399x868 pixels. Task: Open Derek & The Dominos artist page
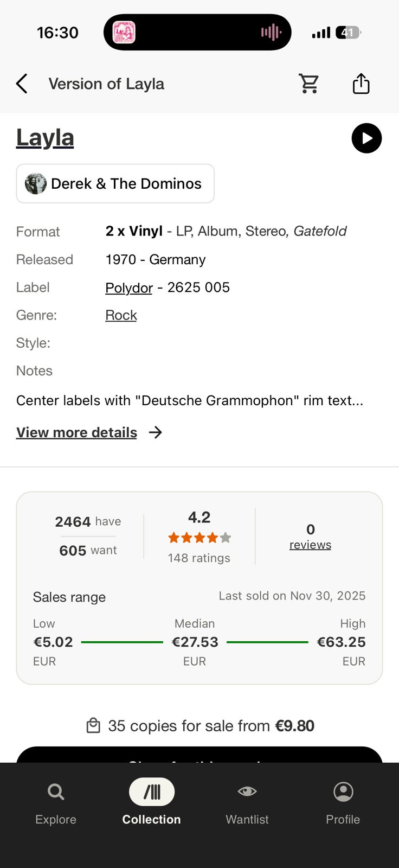115,183
